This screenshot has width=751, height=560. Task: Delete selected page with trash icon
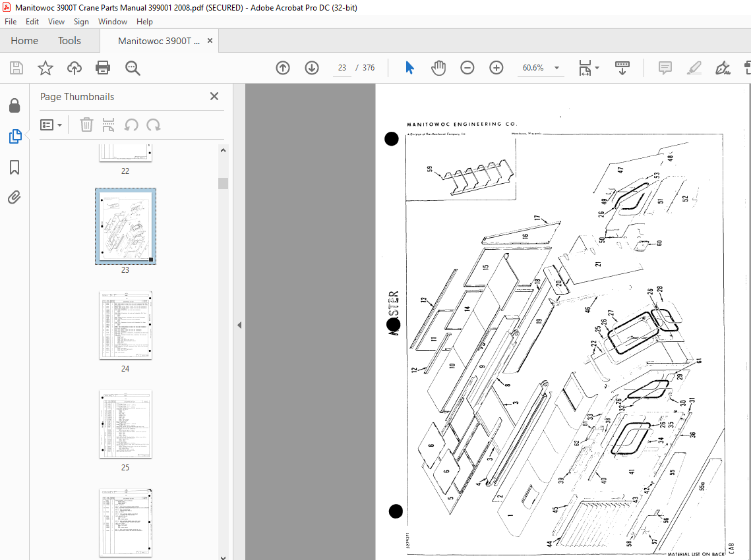point(86,125)
